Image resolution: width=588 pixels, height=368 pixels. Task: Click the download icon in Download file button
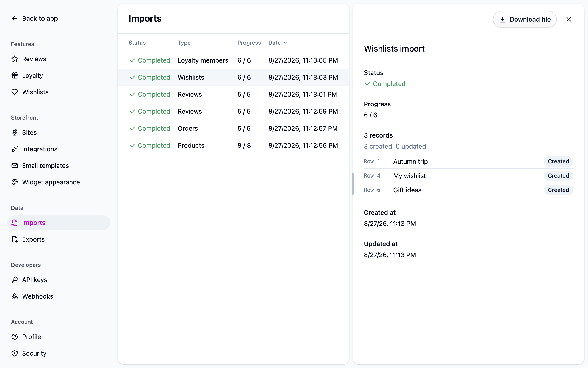pos(503,20)
